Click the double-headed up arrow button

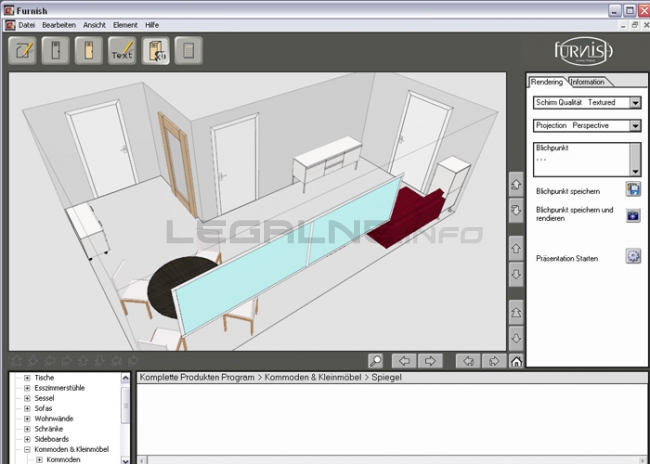pyautogui.click(x=516, y=312)
